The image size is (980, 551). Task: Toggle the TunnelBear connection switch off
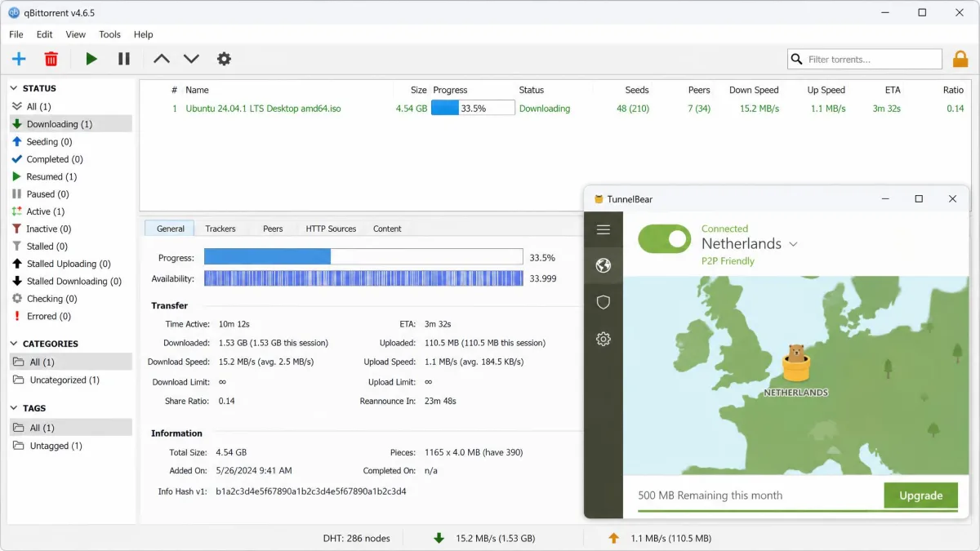pos(664,239)
